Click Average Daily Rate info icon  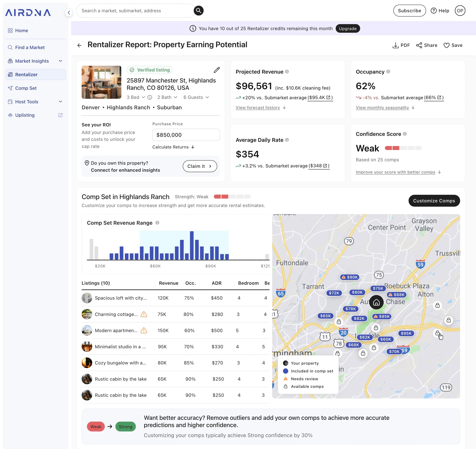[x=287, y=140]
